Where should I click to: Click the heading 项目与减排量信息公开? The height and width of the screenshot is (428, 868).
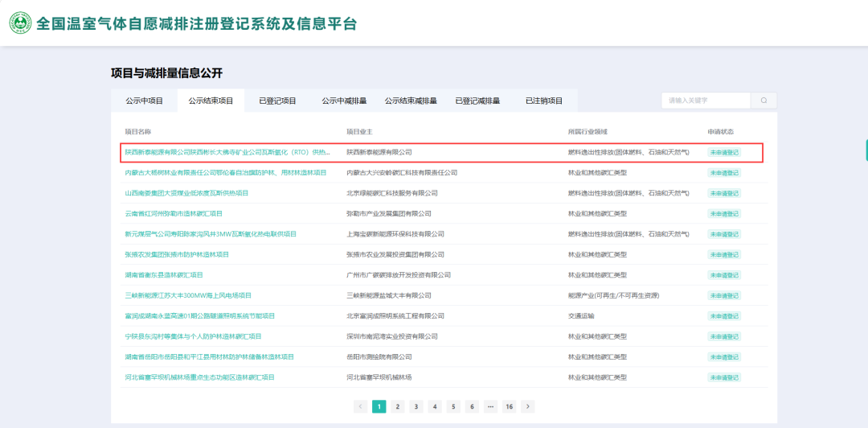(166, 73)
